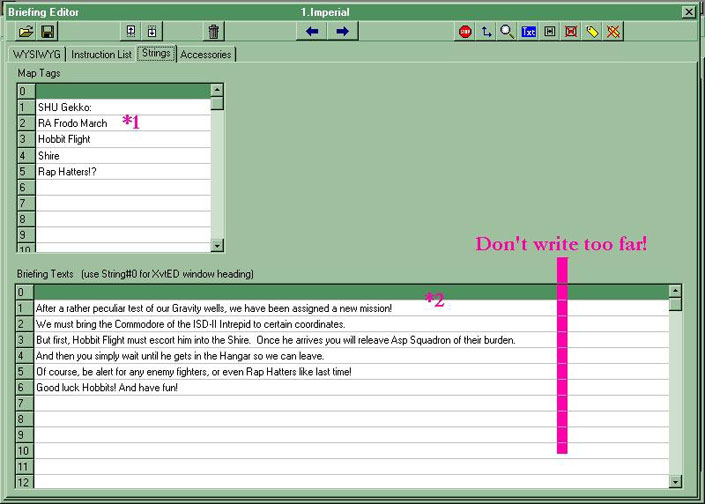Viewport: 705px width, 504px height.
Task: Select briefing text 'Good luck Hobbits!'
Action: tap(352, 388)
